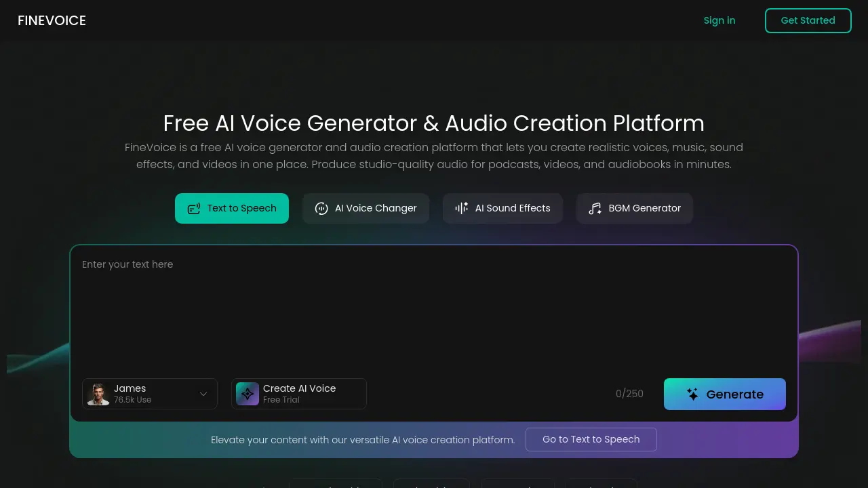This screenshot has width=868, height=488.
Task: Click the sparkle icon on the Generate button
Action: [x=692, y=394]
